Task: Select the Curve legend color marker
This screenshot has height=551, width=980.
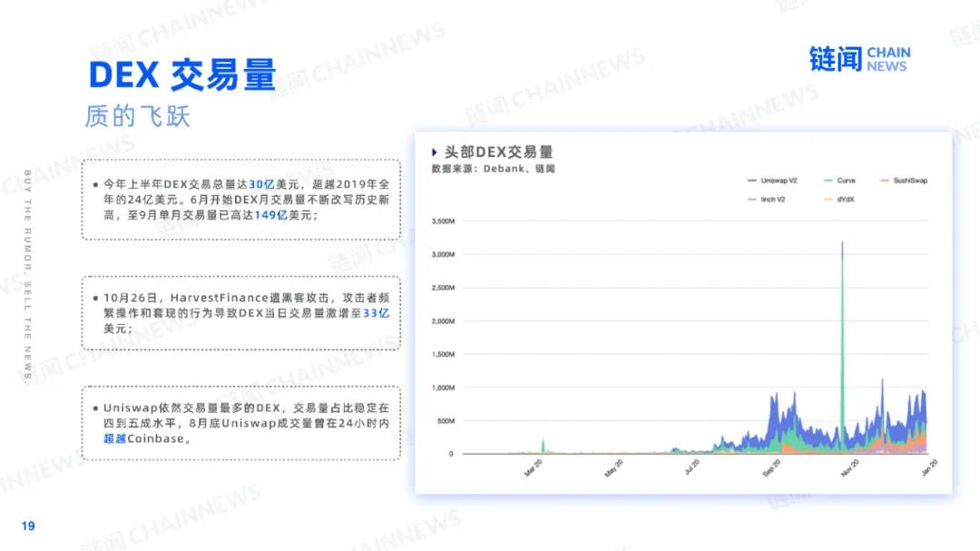Action: point(828,181)
